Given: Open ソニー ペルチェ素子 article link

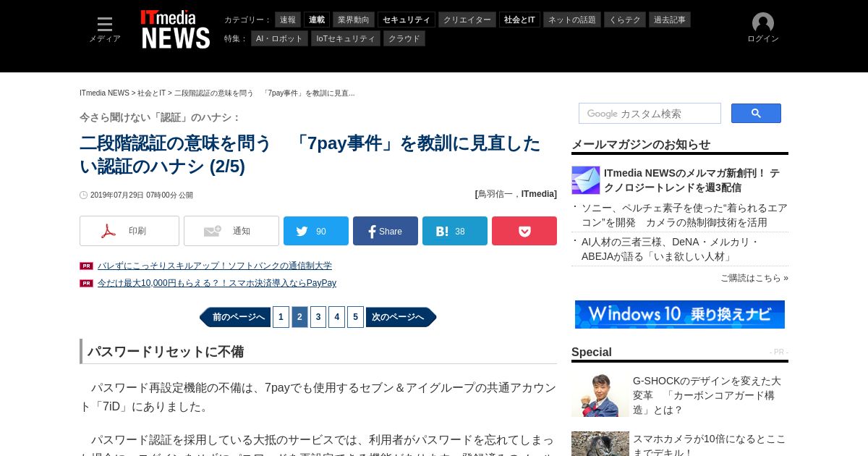Looking at the screenshot, I should 684,215.
